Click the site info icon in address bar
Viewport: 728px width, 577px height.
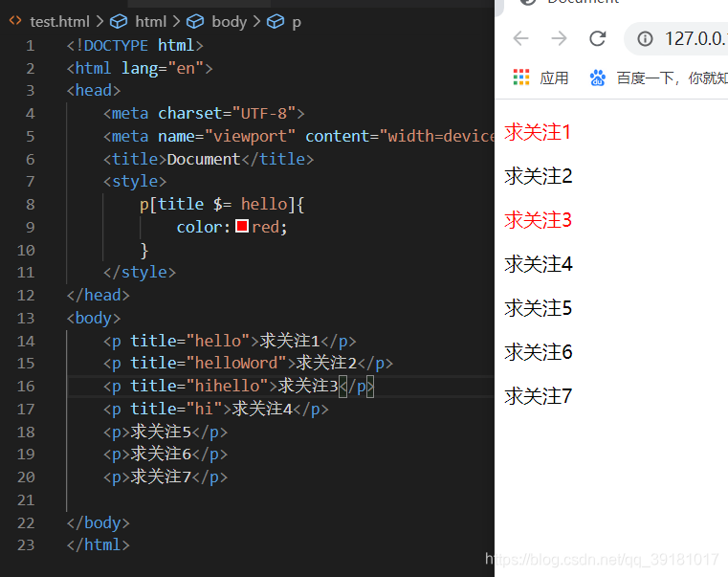click(x=645, y=38)
